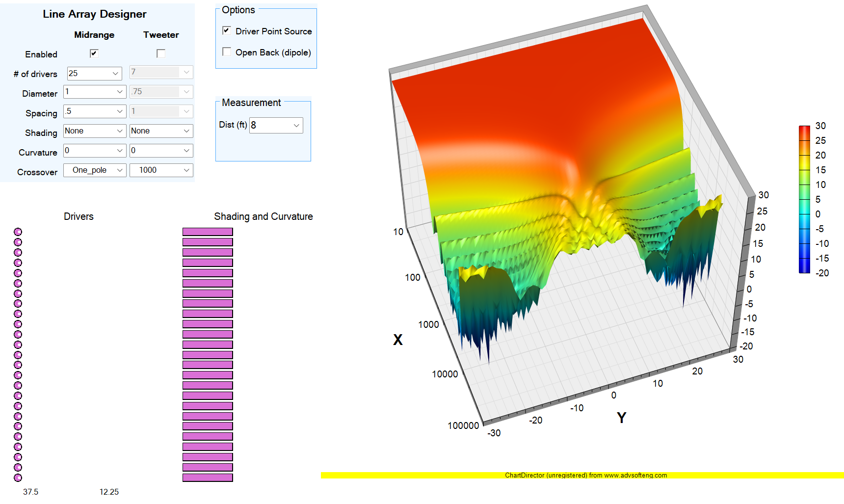Click the Options group label
The width and height of the screenshot is (844, 504).
coord(238,10)
